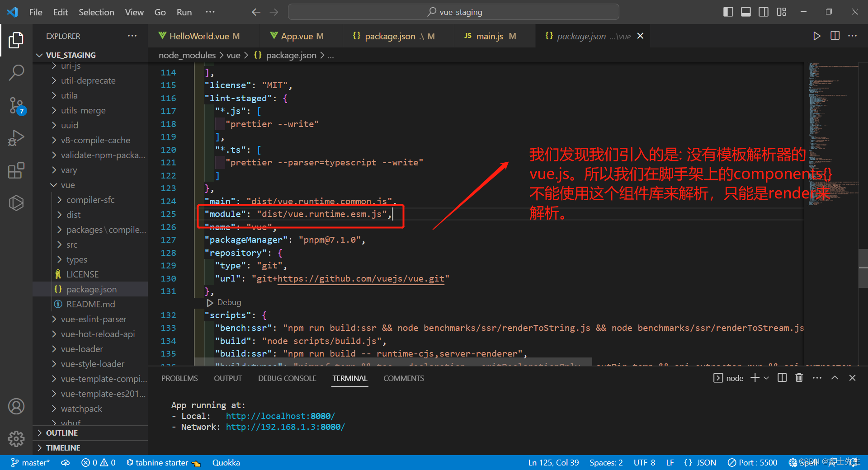Image resolution: width=868 pixels, height=470 pixels.
Task: Open the LICENSE file
Action: point(90,274)
